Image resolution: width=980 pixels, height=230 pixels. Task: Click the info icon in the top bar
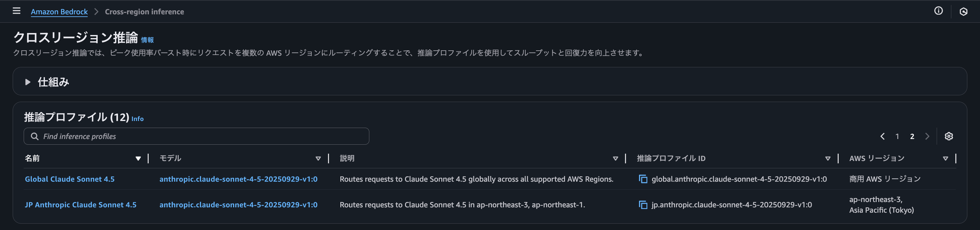coord(939,11)
